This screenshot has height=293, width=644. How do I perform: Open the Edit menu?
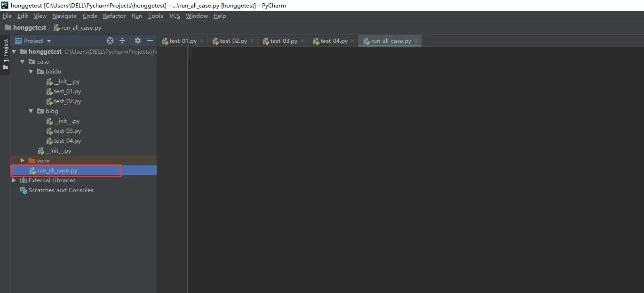tap(23, 16)
